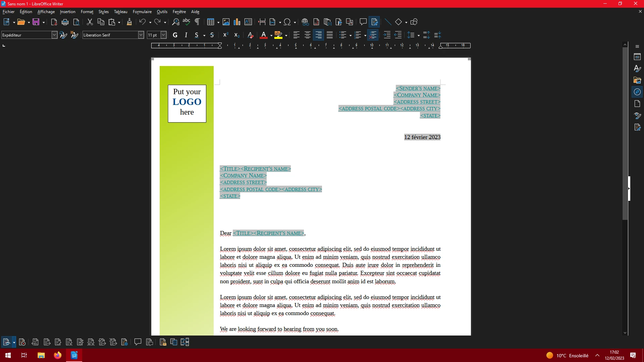Open the Gallery sidebar panel
The height and width of the screenshot is (362, 644).
(637, 80)
